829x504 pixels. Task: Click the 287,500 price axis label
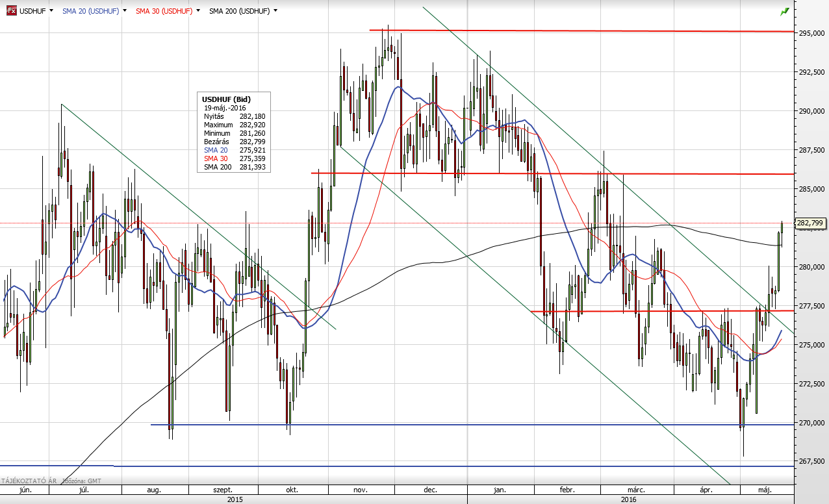pos(811,150)
